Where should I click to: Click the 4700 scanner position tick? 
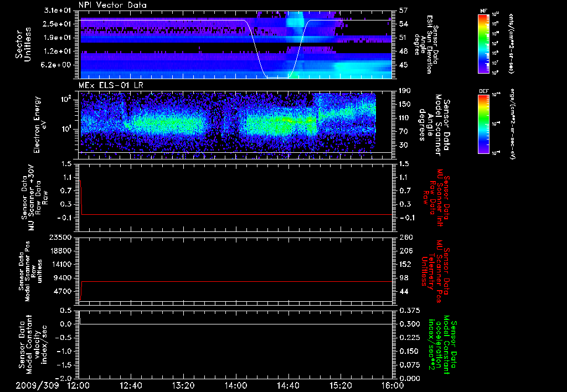click(x=63, y=291)
